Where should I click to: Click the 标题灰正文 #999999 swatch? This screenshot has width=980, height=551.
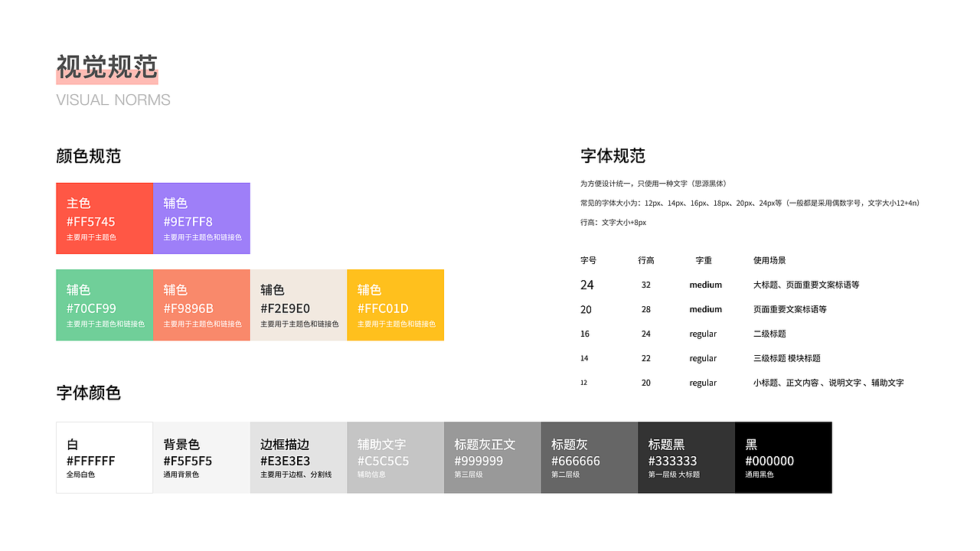click(x=492, y=457)
